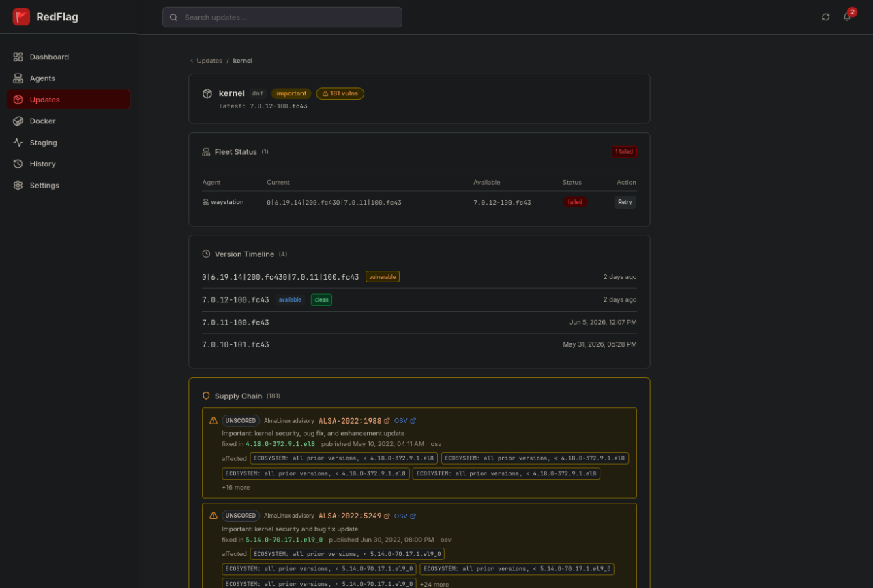Open Dashboard via its sidebar icon
Screen dimensions: 873x588
pyautogui.click(x=18, y=57)
